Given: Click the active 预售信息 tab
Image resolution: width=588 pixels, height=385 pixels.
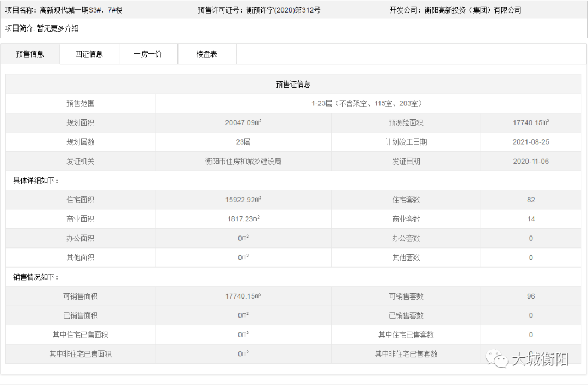Looking at the screenshot, I should [30, 53].
